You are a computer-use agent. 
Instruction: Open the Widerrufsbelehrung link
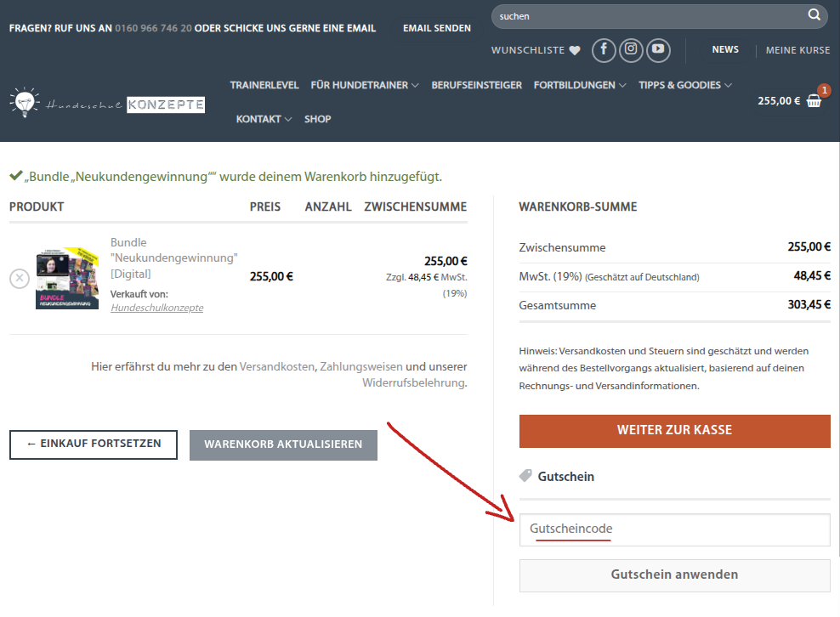pyautogui.click(x=413, y=383)
